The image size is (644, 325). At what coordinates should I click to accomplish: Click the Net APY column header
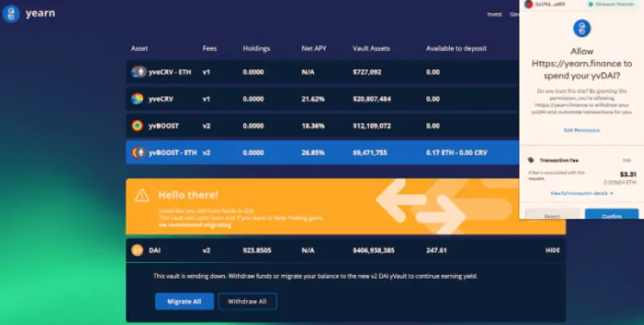click(x=314, y=49)
